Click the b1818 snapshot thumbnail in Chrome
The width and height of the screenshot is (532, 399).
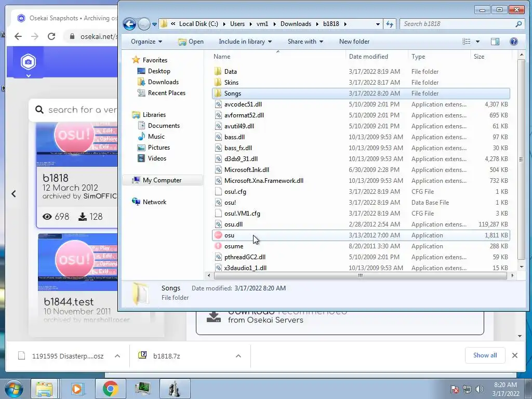[x=77, y=144]
